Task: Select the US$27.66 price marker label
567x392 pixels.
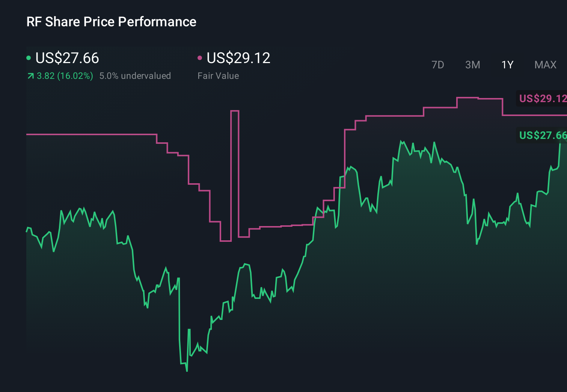Action: coord(542,136)
